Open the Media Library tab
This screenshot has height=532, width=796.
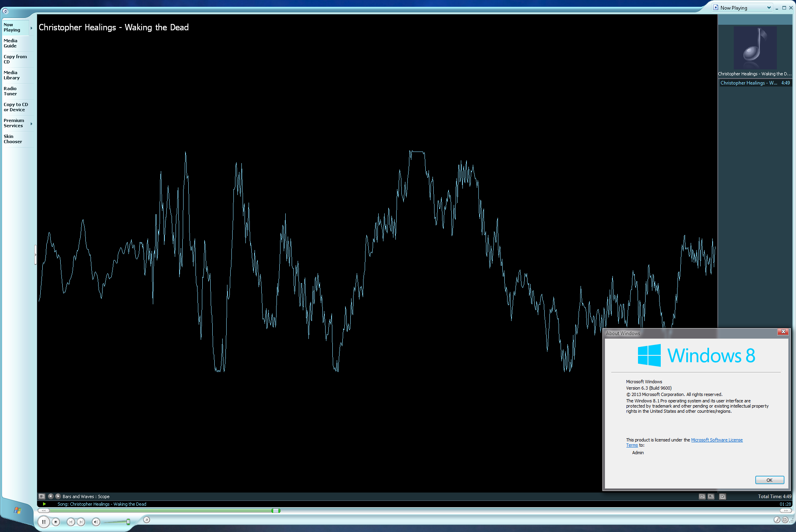pyautogui.click(x=12, y=75)
